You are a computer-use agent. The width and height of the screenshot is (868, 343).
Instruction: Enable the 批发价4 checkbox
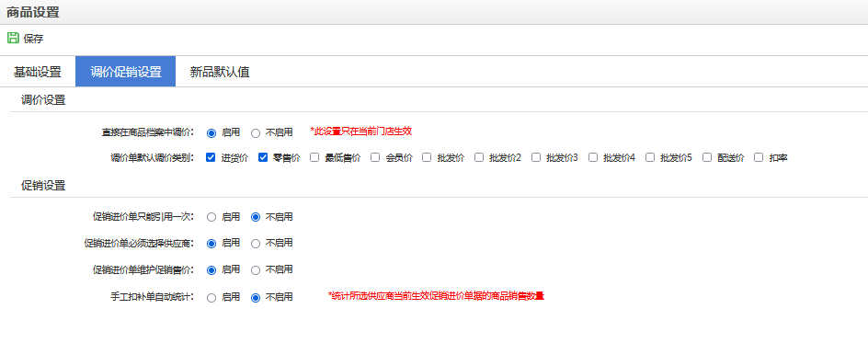[593, 157]
